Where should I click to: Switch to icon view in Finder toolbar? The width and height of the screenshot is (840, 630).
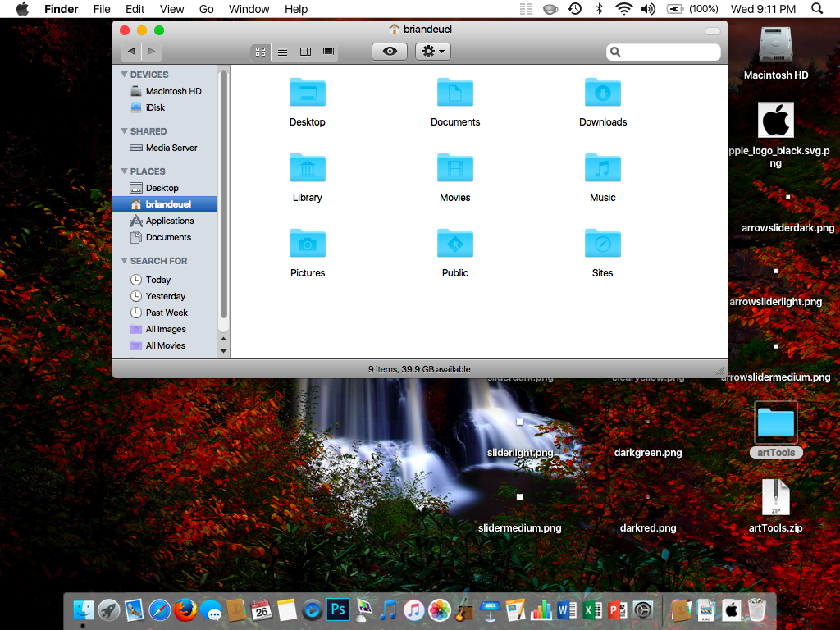point(260,52)
